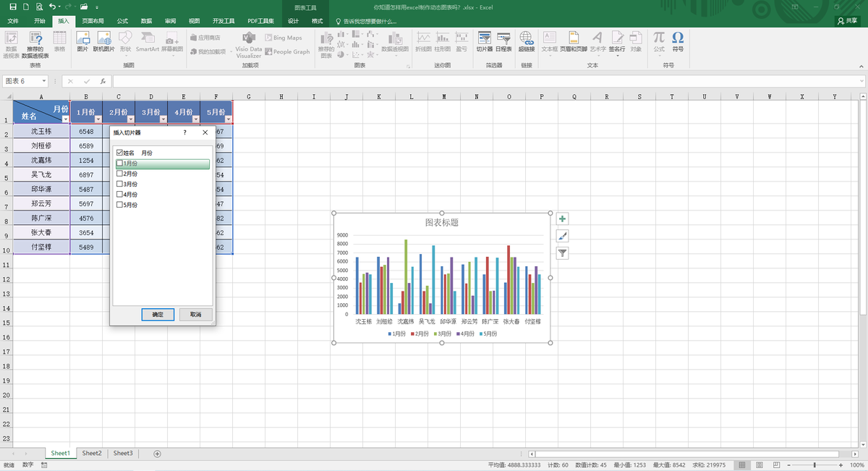The image size is (868, 471).
Task: Open the filter dropdown in 1月份 header
Action: click(x=98, y=119)
